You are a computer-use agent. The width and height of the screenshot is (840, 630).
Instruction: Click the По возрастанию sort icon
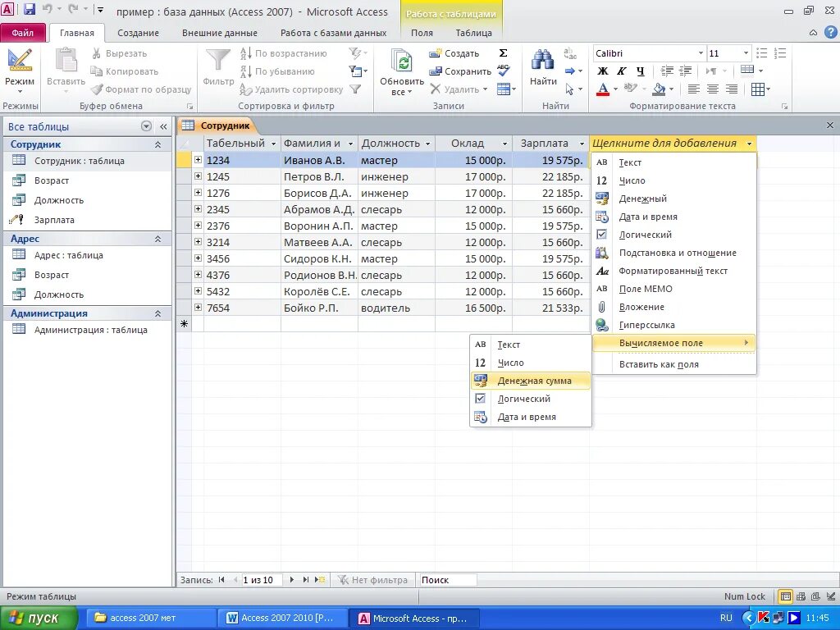point(246,53)
